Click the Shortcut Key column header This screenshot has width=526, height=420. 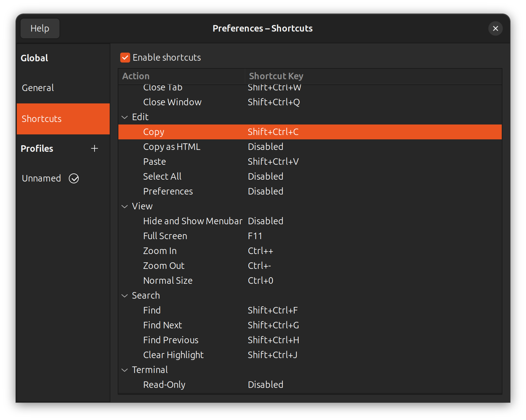[x=373, y=76]
